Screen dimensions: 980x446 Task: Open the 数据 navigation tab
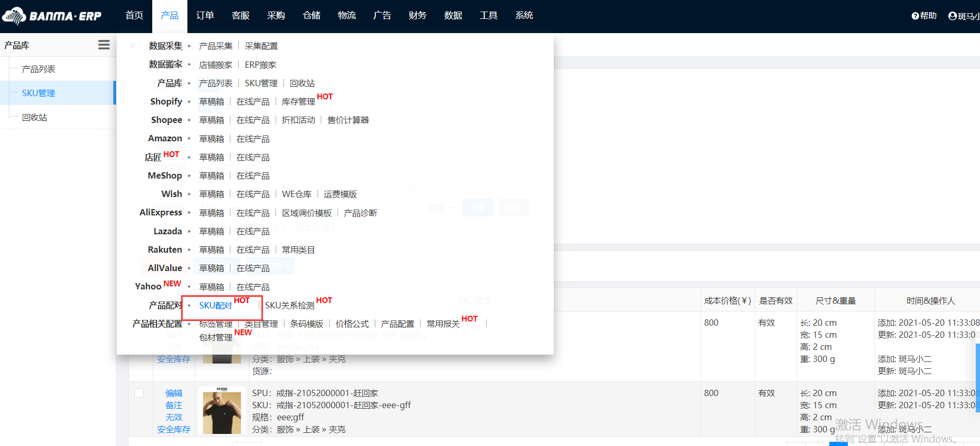(453, 16)
